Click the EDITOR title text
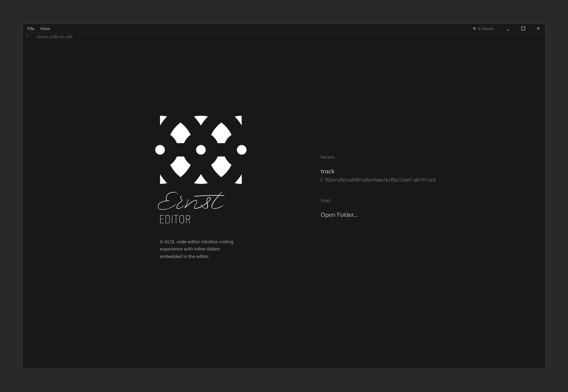The height and width of the screenshot is (392, 568). (175, 219)
